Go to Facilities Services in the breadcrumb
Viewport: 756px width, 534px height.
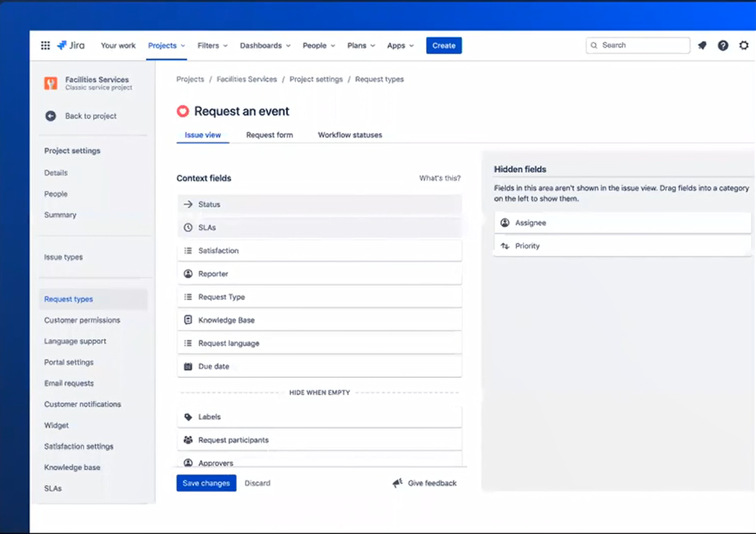click(x=247, y=79)
